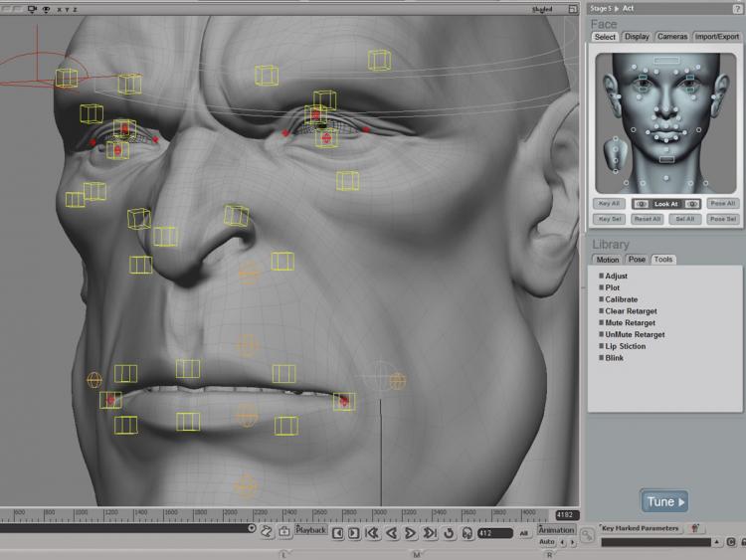Click the play backward button
The width and height of the screenshot is (746, 560).
391,534
